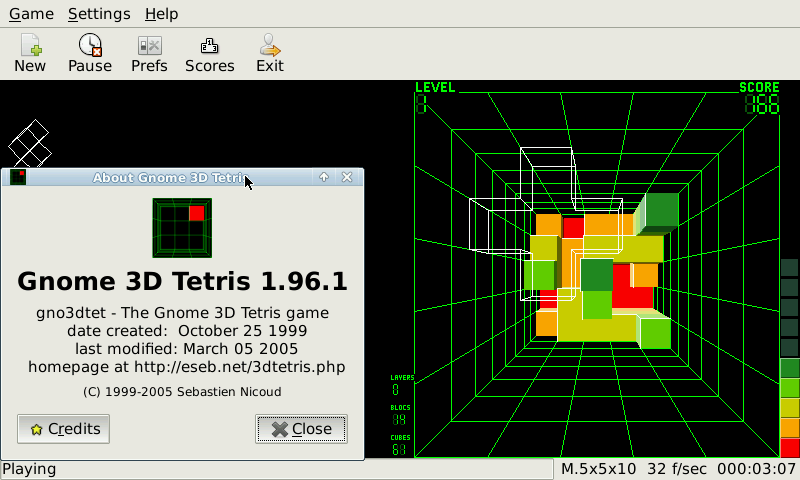Click the 'Playing' status bar text
This screenshot has height=480, width=800.
tap(29, 469)
